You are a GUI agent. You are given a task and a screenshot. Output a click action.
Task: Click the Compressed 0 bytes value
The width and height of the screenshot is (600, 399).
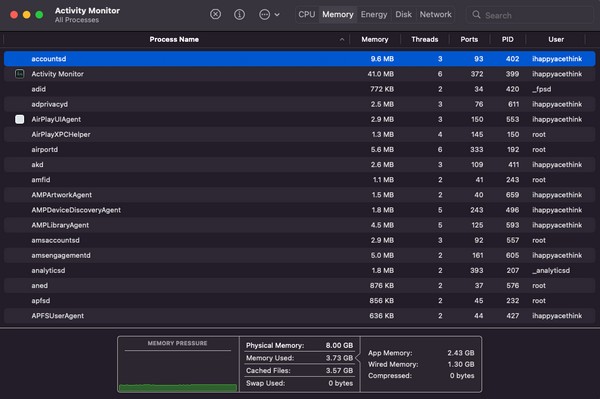pyautogui.click(x=462, y=376)
